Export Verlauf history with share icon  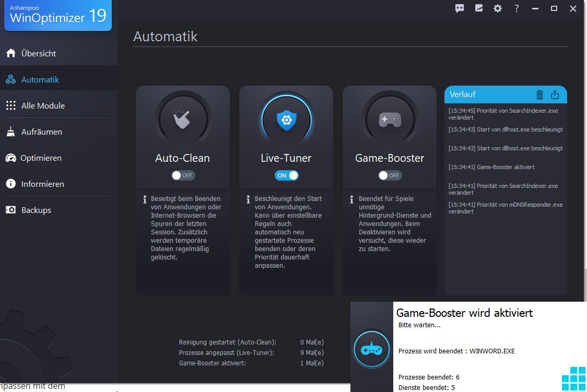[x=555, y=94]
